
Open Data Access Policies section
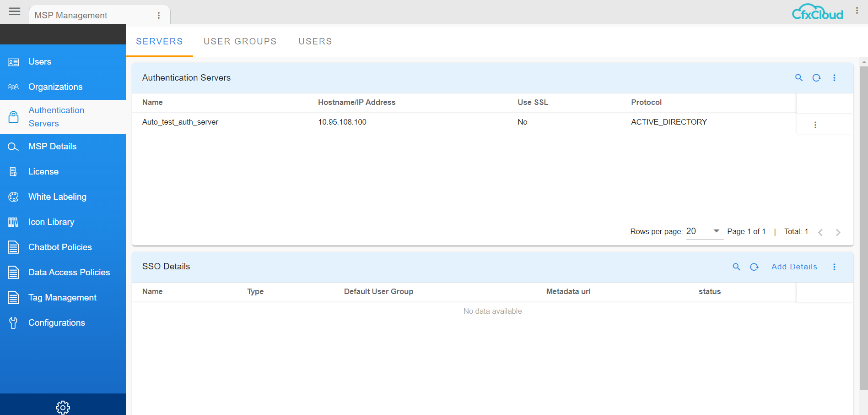pos(69,272)
